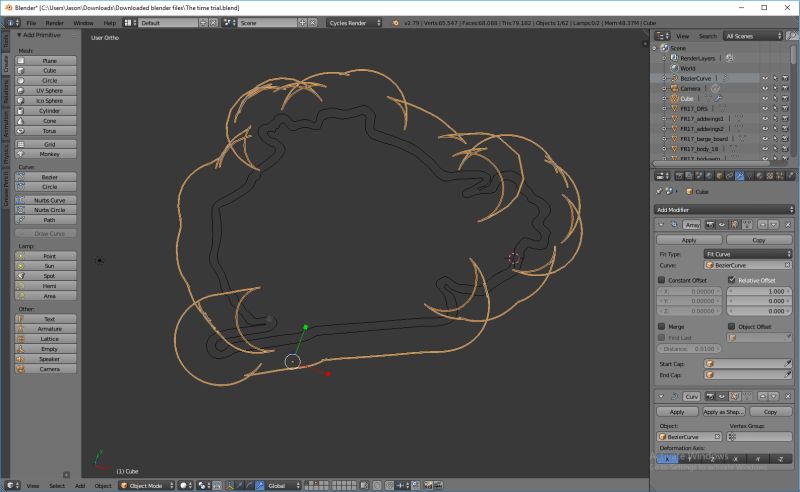Expand the Cube item in outliner
Viewport: 800px width, 492px height.
665,99
